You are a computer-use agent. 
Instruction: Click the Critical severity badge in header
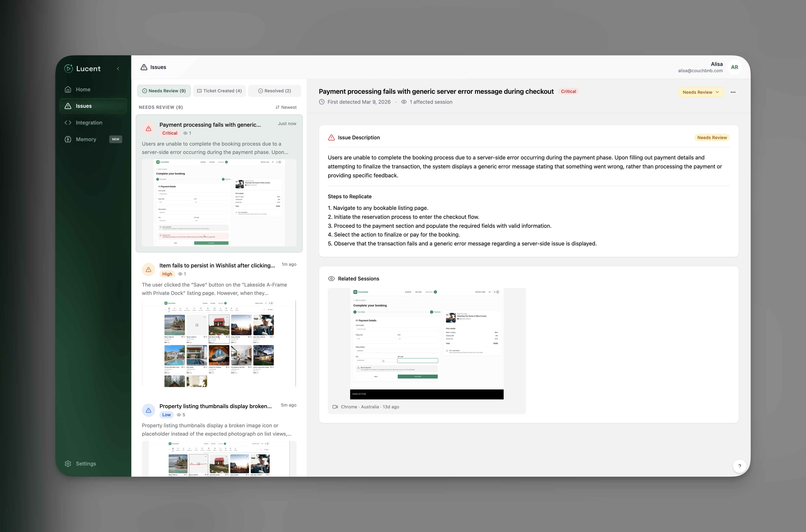pyautogui.click(x=568, y=92)
